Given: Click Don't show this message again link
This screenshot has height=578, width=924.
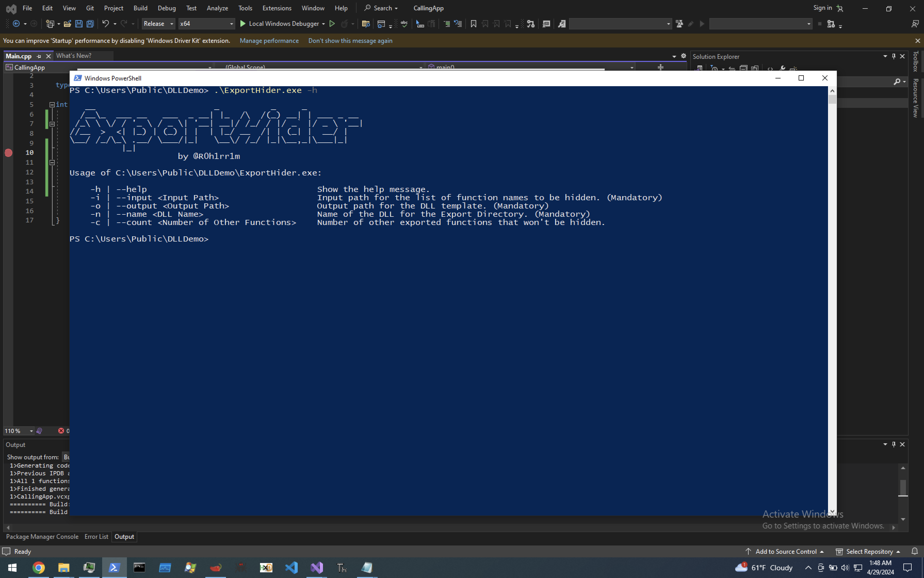Looking at the screenshot, I should tap(350, 41).
